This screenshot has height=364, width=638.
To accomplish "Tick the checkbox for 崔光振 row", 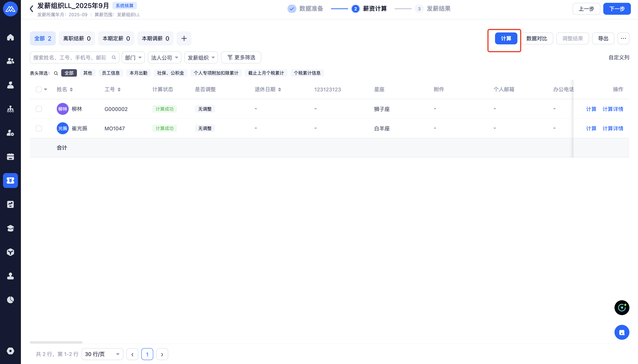I will click(39, 128).
